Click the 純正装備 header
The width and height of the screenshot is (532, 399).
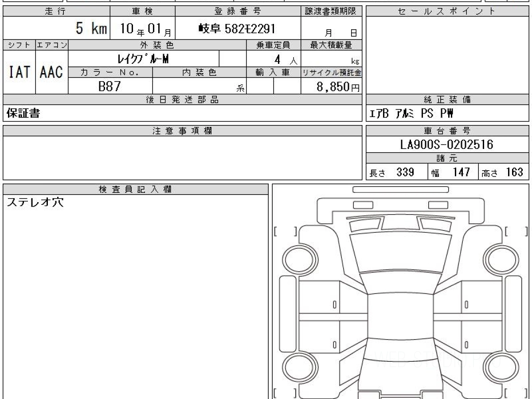[447, 100]
